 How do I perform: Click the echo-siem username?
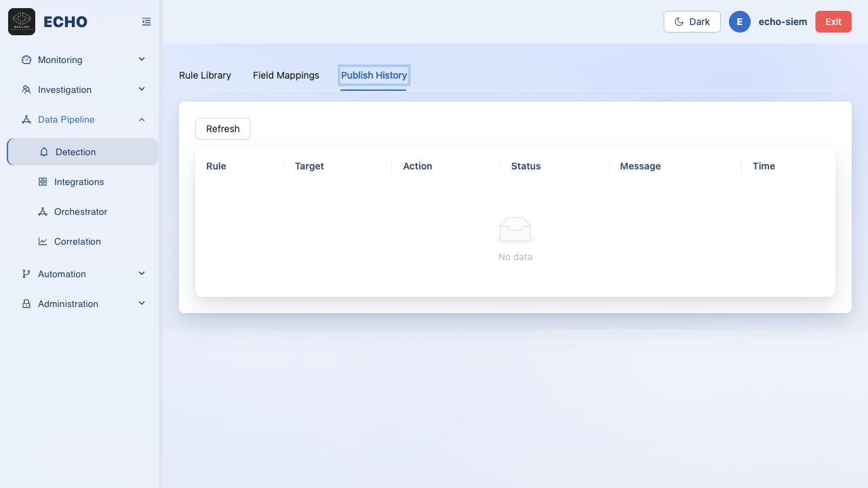783,22
